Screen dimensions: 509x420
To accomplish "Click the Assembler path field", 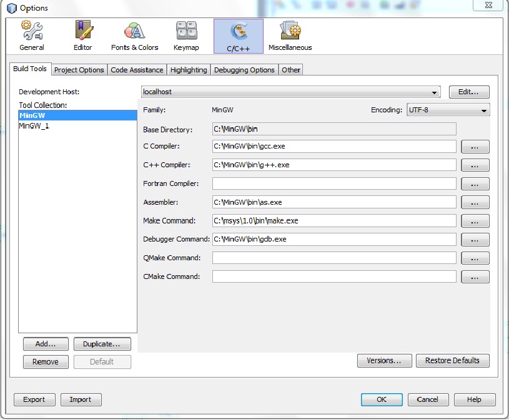I will tap(334, 202).
